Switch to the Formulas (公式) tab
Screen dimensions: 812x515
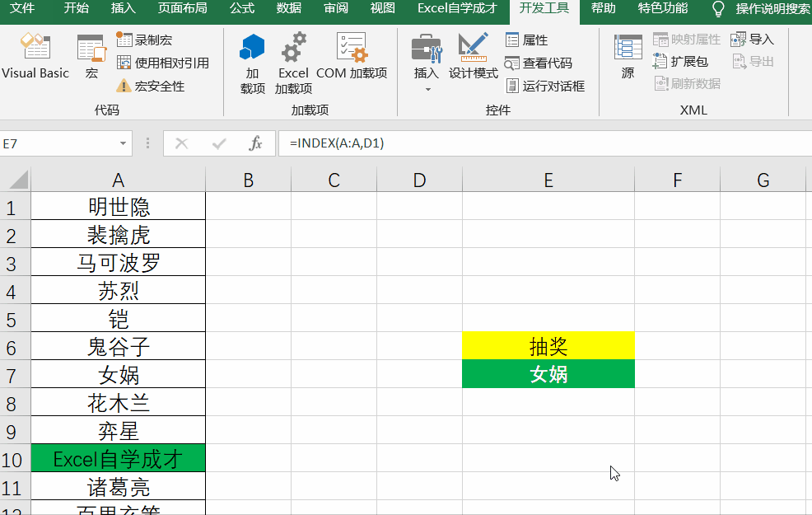pyautogui.click(x=242, y=8)
